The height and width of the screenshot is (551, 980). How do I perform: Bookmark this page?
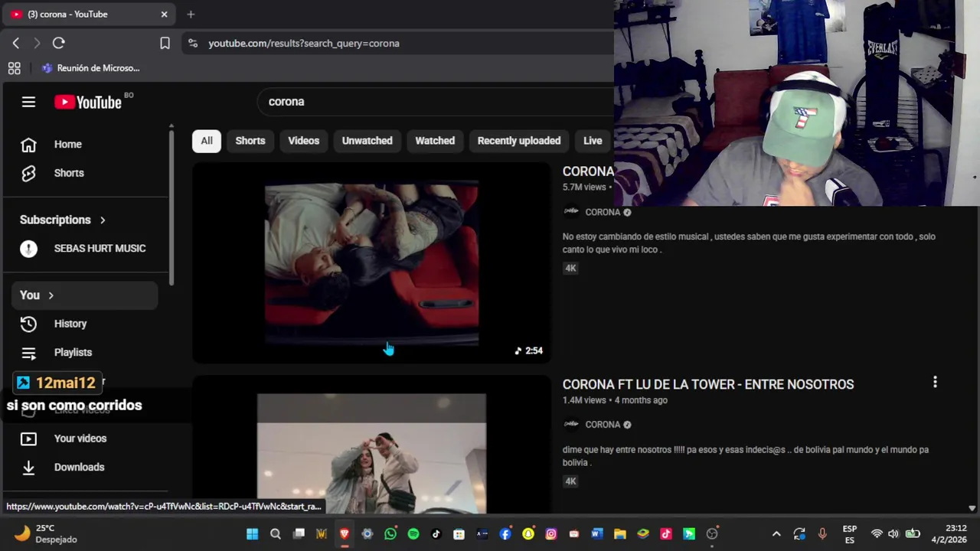pyautogui.click(x=165, y=44)
